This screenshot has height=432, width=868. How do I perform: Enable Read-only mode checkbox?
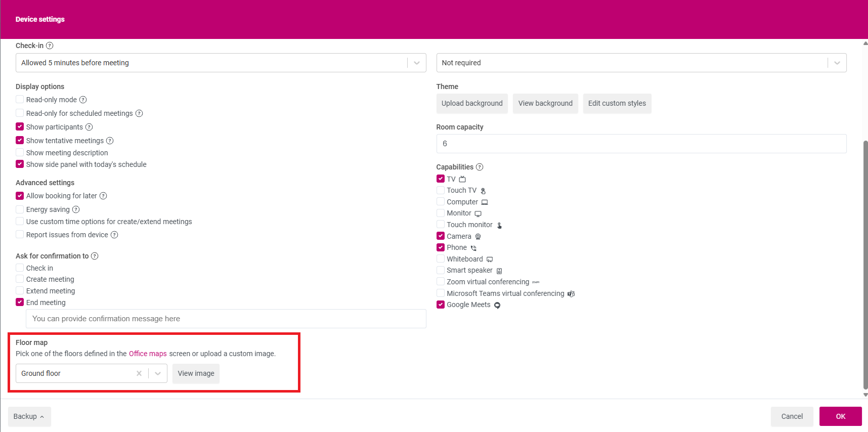pyautogui.click(x=20, y=99)
